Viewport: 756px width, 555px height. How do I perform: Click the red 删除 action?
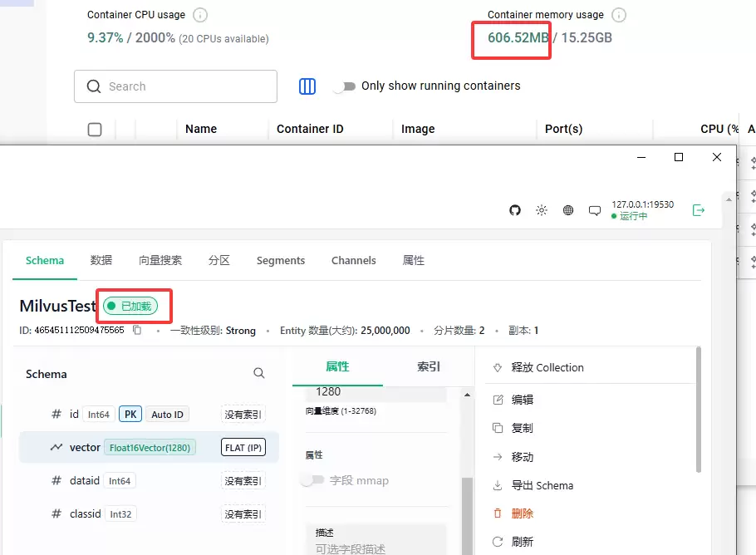coord(523,513)
